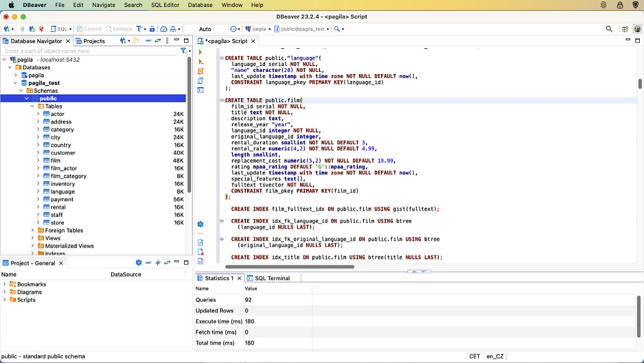Fold the CREATE TABLE public.language block
Viewport: 644px width, 363px height.
pyautogui.click(x=221, y=58)
